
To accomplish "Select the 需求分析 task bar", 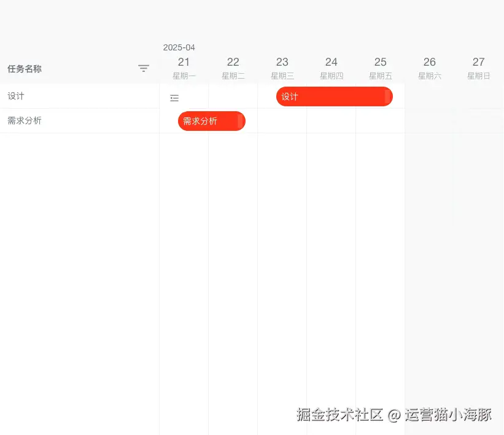I will click(x=209, y=121).
